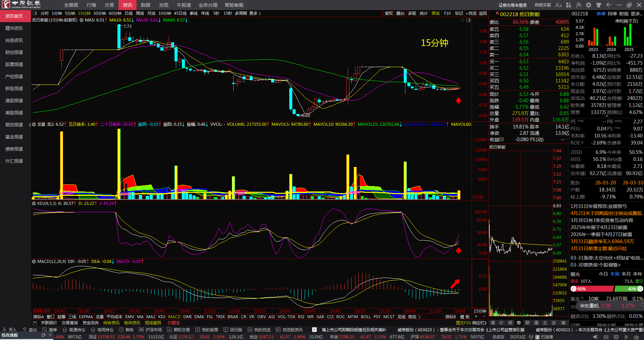This screenshot has width=644, height=340.
Task: Open 指标A indicator group selector
Action: (39, 317)
